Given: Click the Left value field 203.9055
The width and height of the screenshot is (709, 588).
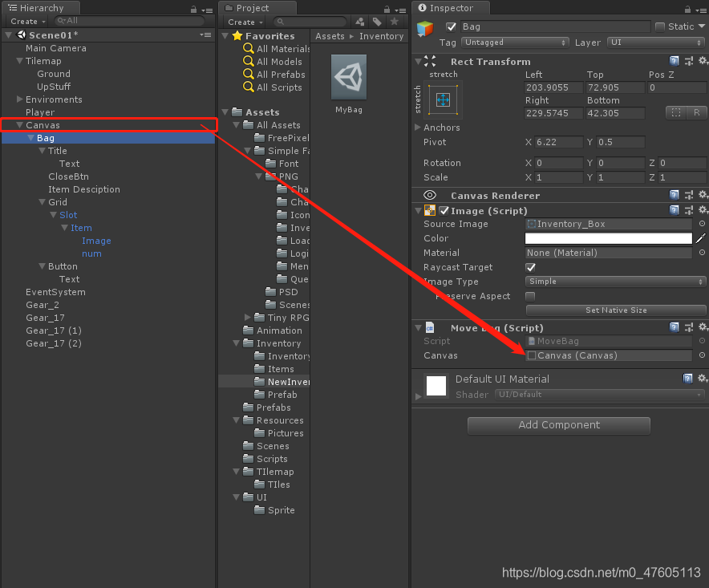Looking at the screenshot, I should pos(553,87).
